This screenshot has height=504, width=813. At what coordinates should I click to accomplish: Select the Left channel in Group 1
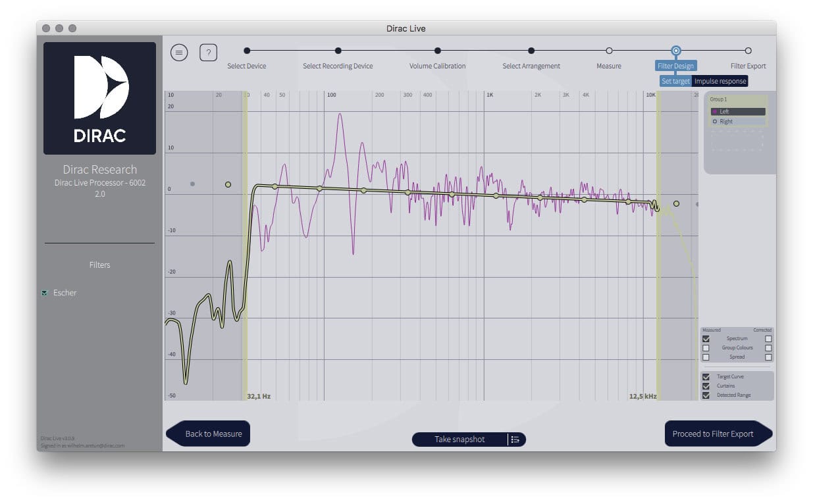[x=738, y=112]
